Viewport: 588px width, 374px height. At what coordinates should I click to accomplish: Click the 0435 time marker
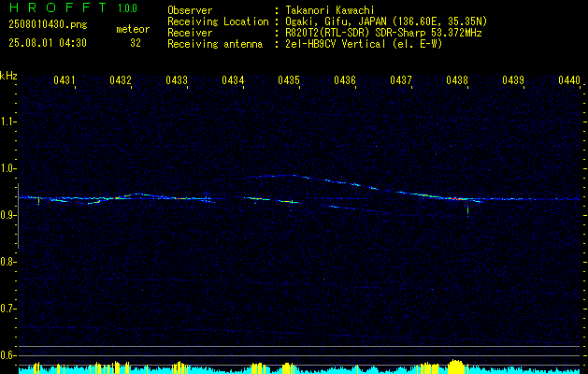tap(289, 79)
